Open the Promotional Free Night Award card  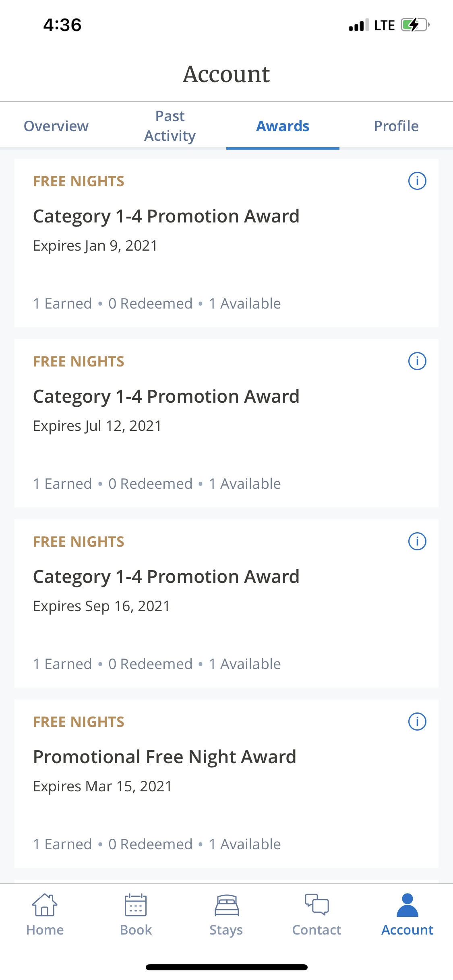pos(226,784)
